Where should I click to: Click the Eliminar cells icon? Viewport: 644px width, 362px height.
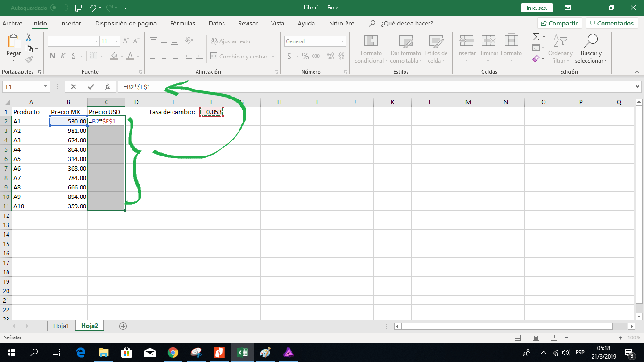(488, 41)
